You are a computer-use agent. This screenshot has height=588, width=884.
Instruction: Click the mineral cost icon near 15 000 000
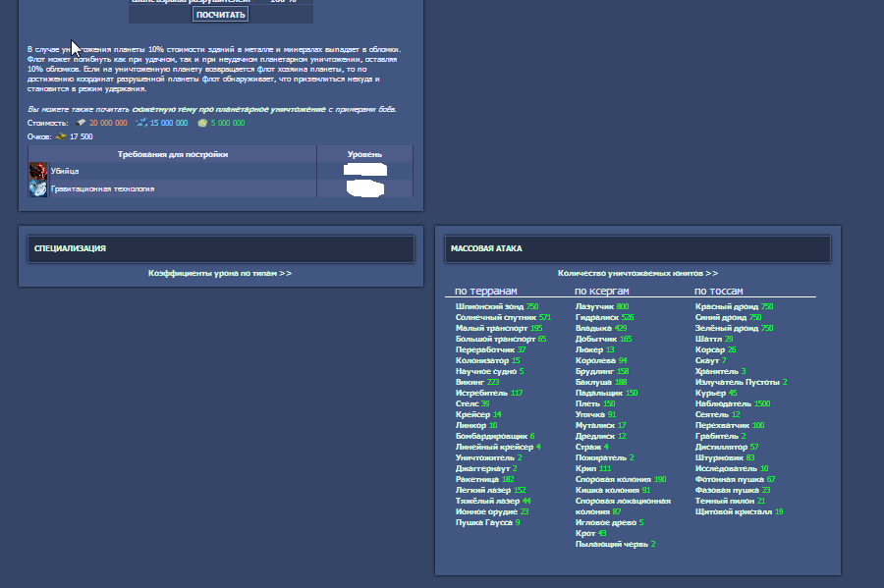tap(140, 123)
